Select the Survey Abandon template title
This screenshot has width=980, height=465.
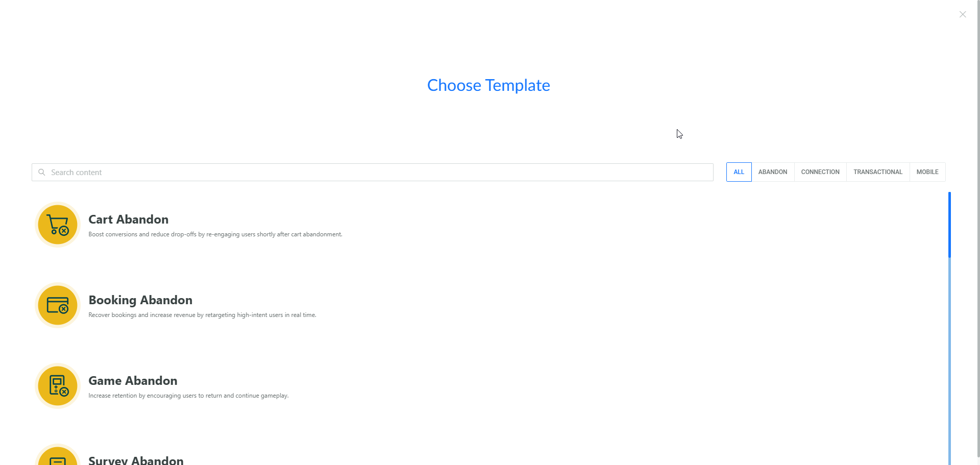136,460
